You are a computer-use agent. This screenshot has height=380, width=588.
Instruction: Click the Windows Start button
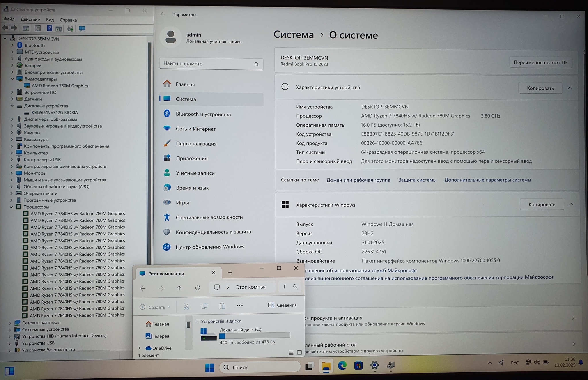[210, 367]
